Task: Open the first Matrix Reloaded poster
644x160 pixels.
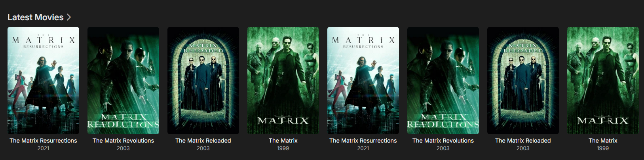Action: tap(203, 80)
